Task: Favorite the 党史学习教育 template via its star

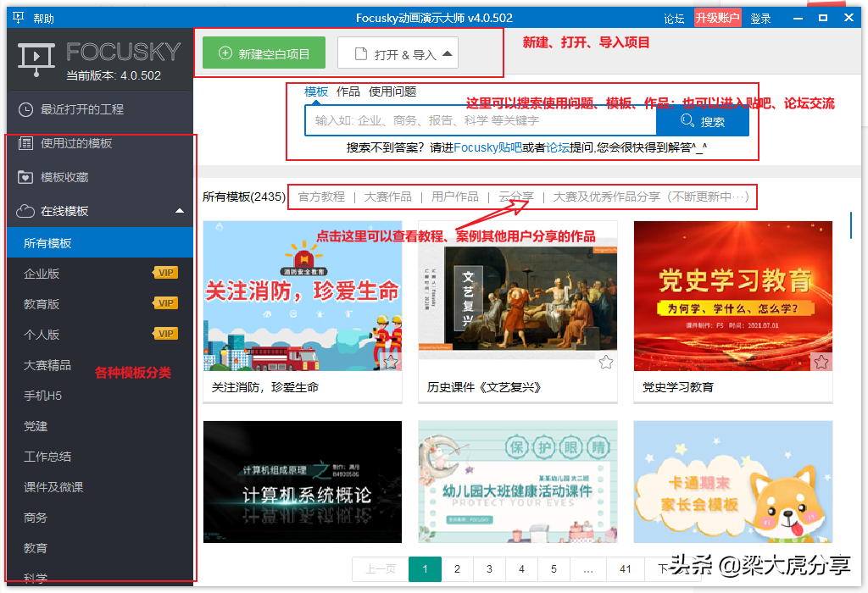Action: [x=821, y=361]
